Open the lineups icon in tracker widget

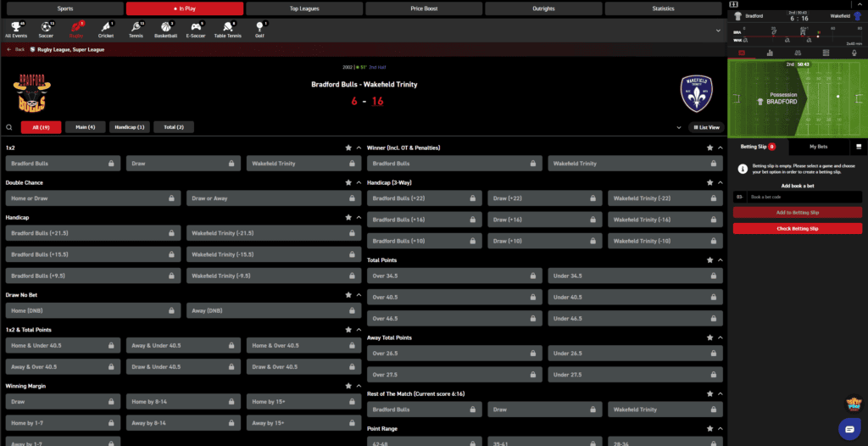tap(798, 53)
